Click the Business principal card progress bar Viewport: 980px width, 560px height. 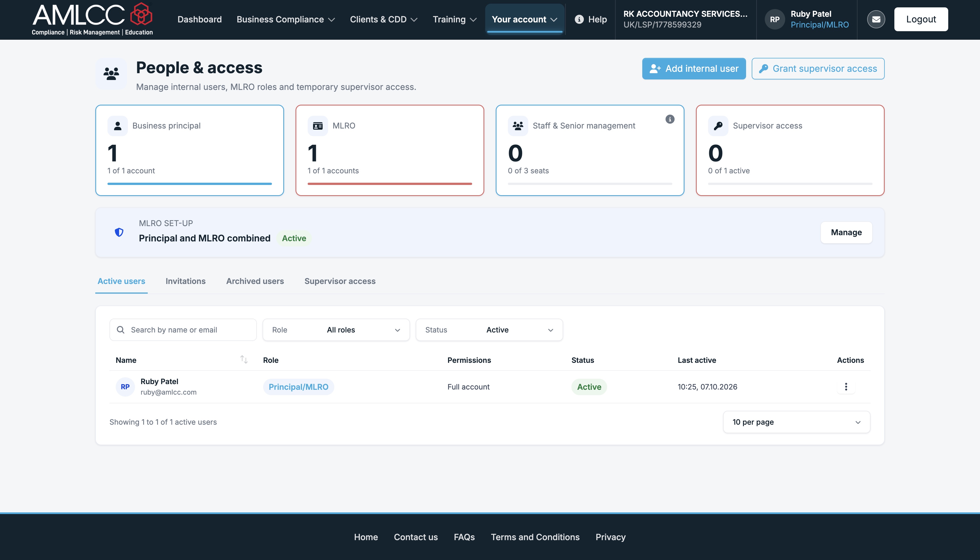[189, 184]
